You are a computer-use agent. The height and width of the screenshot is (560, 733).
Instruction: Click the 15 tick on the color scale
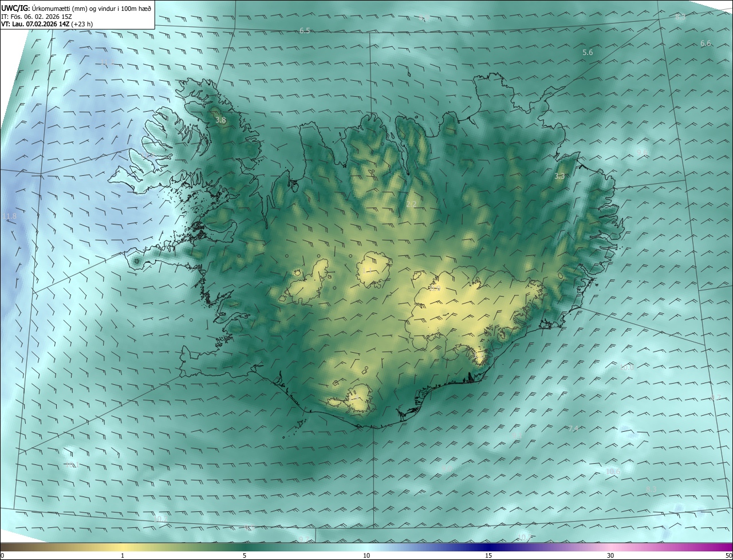(x=488, y=555)
